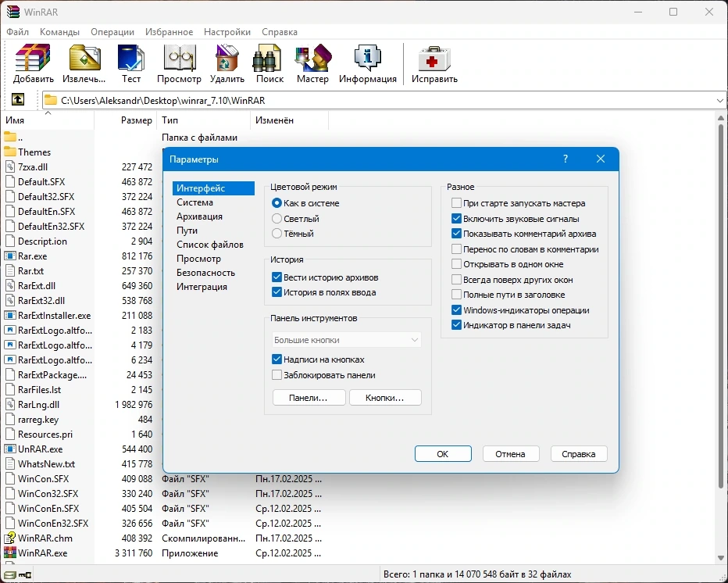Click the WinRAR logo icon in title bar
Screen dimensions: 728x583
[x=12, y=12]
